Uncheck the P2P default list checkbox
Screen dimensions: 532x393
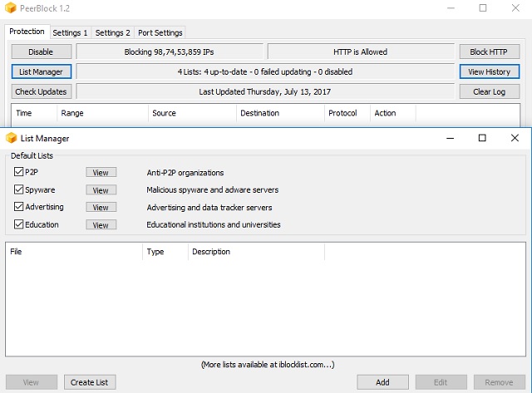pos(19,172)
